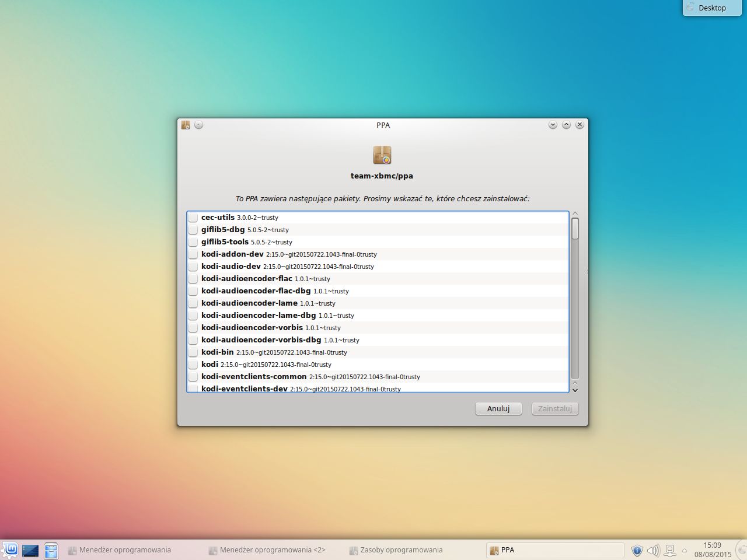The width and height of the screenshot is (747, 560).
Task: Click the round pin button in PPA title bar
Action: click(199, 125)
